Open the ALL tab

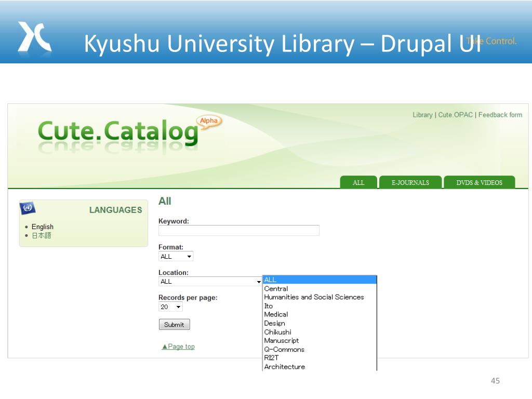point(358,182)
